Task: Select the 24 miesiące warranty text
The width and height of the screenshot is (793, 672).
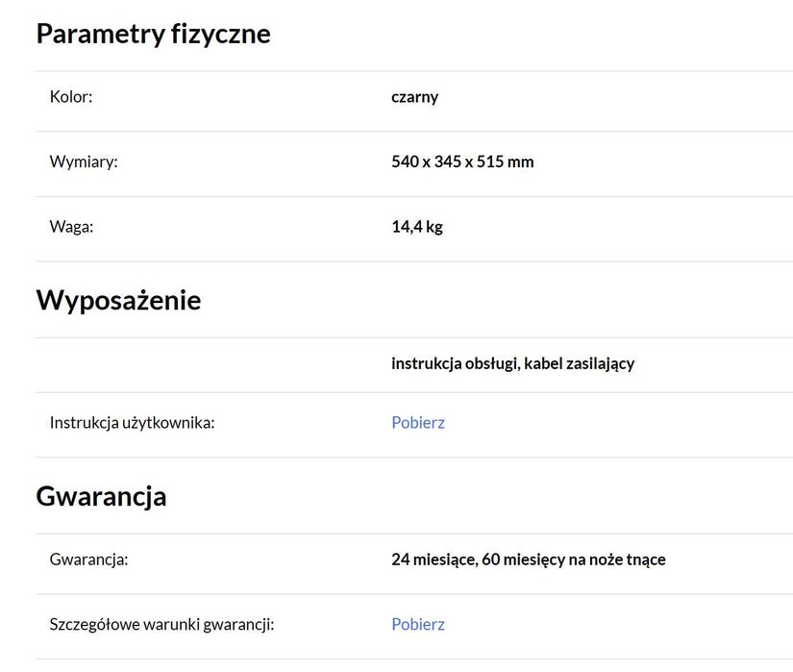Action: [431, 560]
